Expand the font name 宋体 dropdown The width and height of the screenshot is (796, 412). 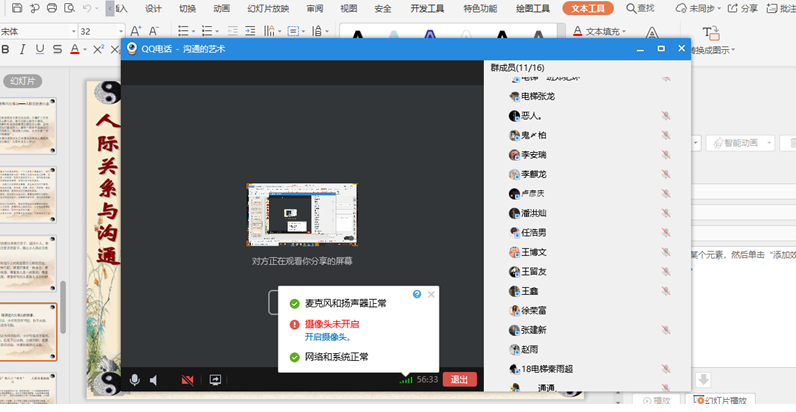[73, 31]
